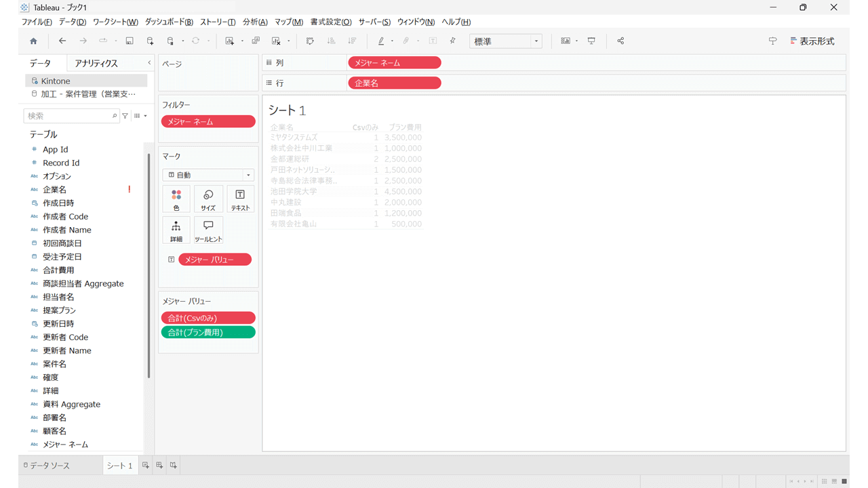Click the Highlight pen icon
The width and height of the screenshot is (868, 488).
click(x=381, y=41)
